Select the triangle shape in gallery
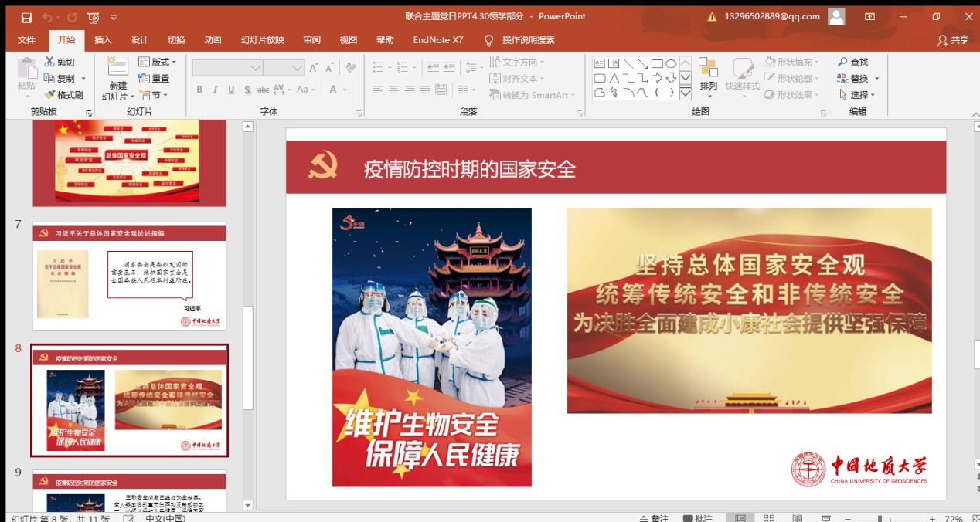This screenshot has width=980, height=522. (614, 78)
